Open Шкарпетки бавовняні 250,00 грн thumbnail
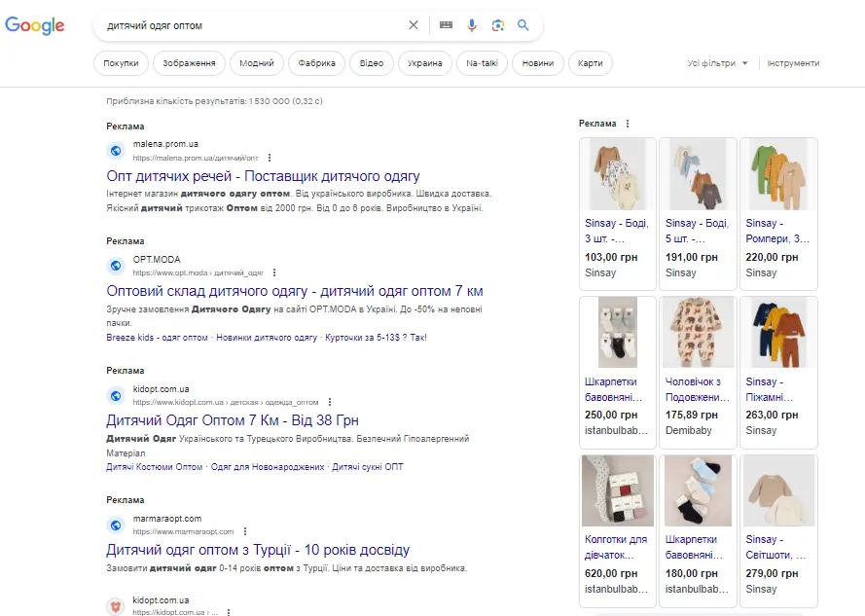This screenshot has height=616, width=865. 618,332
